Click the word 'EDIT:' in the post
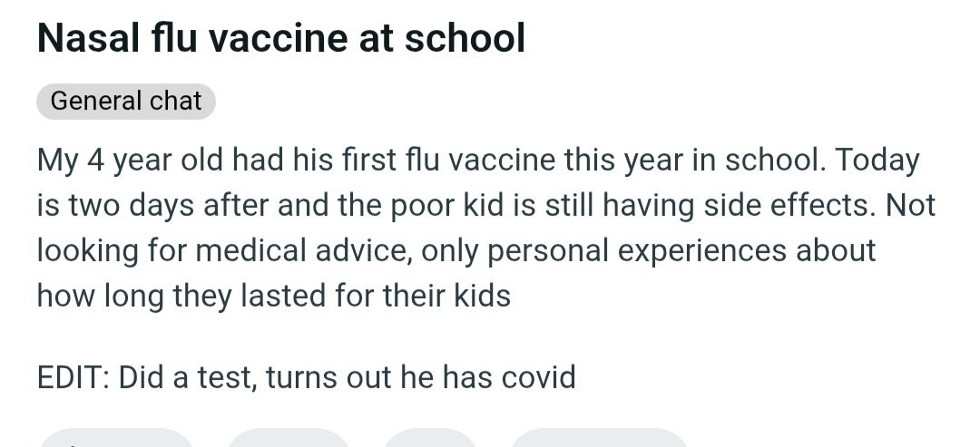This screenshot has width=980, height=447. (x=73, y=375)
